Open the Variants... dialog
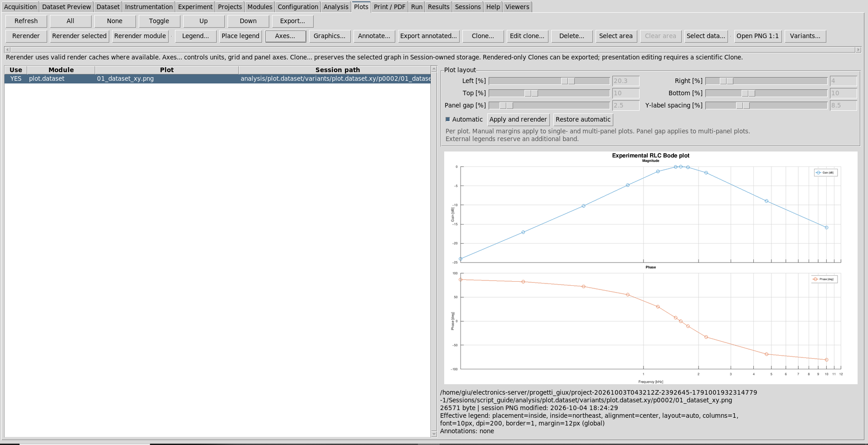Image resolution: width=868 pixels, height=445 pixels. click(x=805, y=36)
